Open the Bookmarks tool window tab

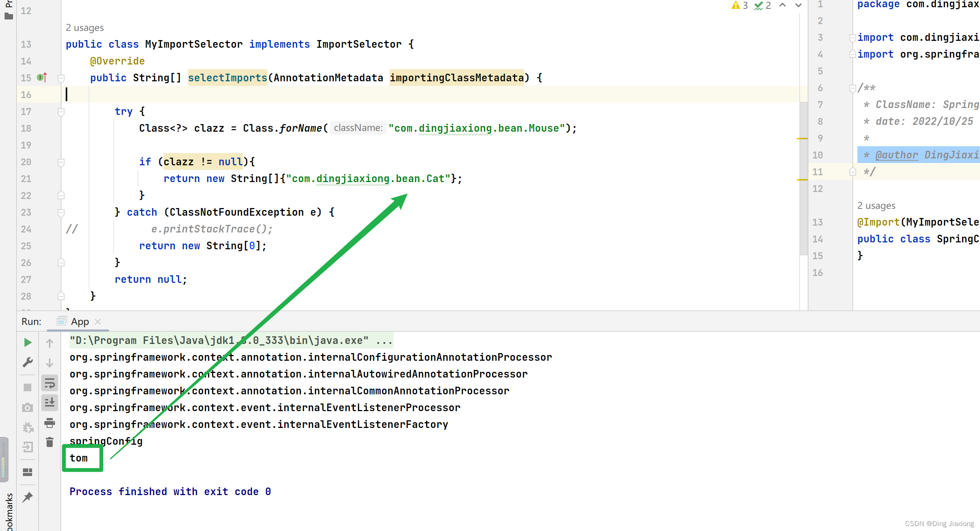pos(9,512)
